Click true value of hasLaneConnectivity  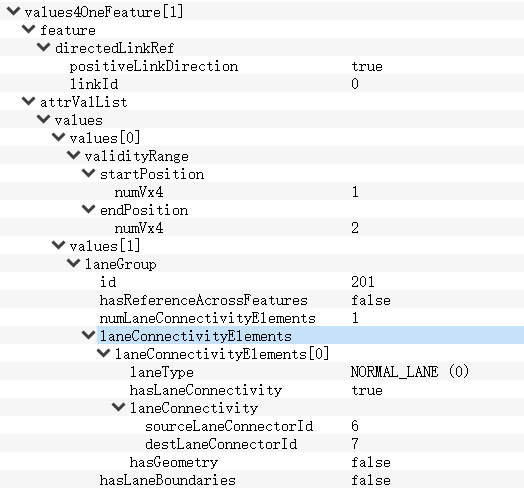pos(367,390)
